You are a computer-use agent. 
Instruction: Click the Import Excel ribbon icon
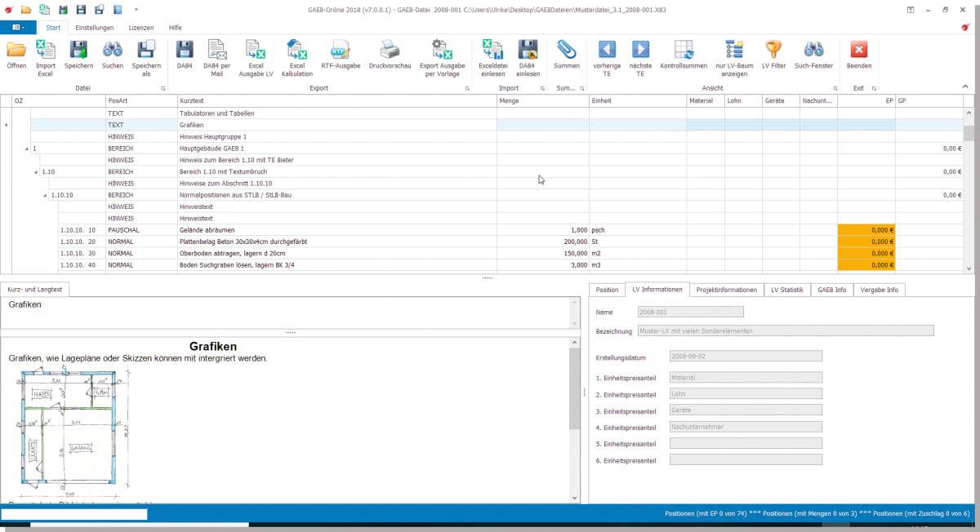click(45, 57)
